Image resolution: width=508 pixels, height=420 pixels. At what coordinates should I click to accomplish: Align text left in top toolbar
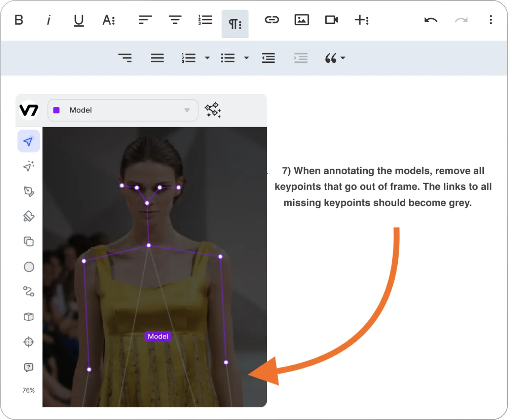(145, 20)
